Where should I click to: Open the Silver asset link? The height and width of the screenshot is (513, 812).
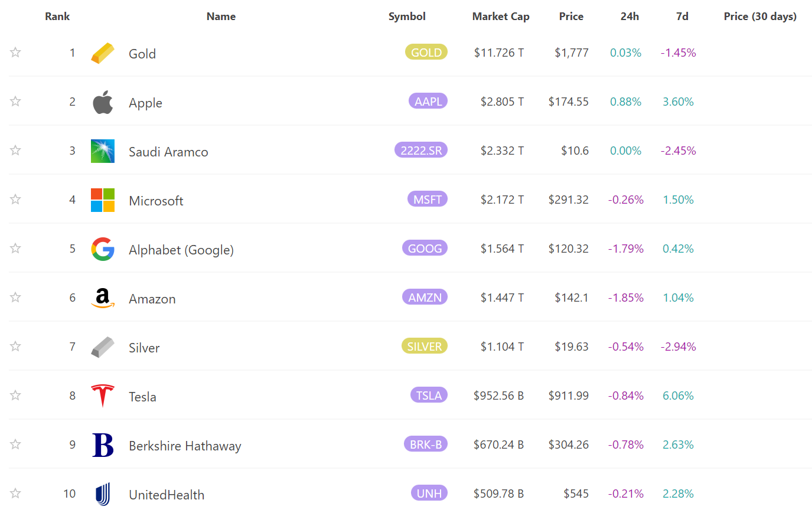tap(144, 348)
